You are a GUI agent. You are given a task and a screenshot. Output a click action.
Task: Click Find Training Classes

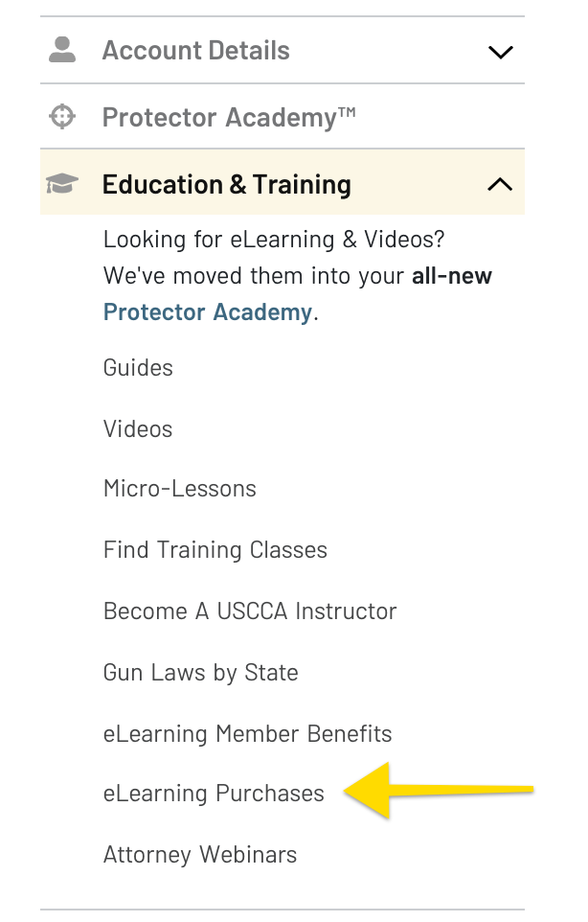(x=215, y=550)
